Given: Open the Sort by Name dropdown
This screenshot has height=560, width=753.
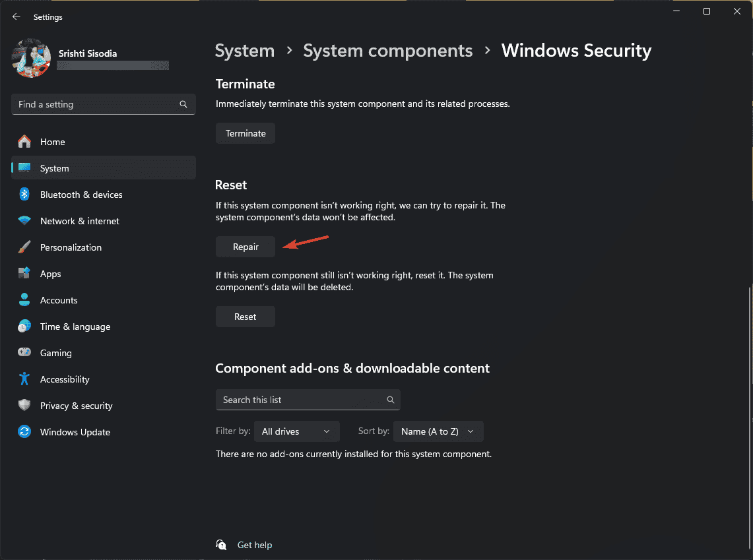Looking at the screenshot, I should tap(438, 431).
